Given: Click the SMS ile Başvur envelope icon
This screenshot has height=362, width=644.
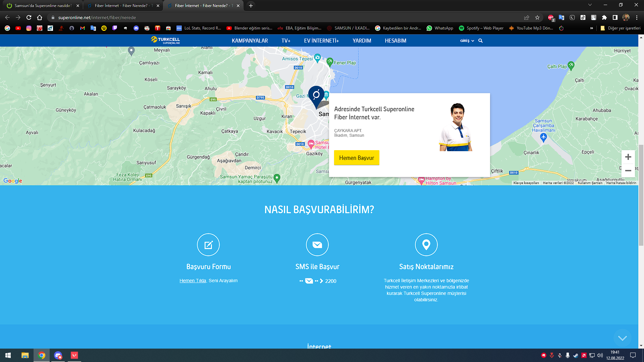Looking at the screenshot, I should (x=317, y=245).
